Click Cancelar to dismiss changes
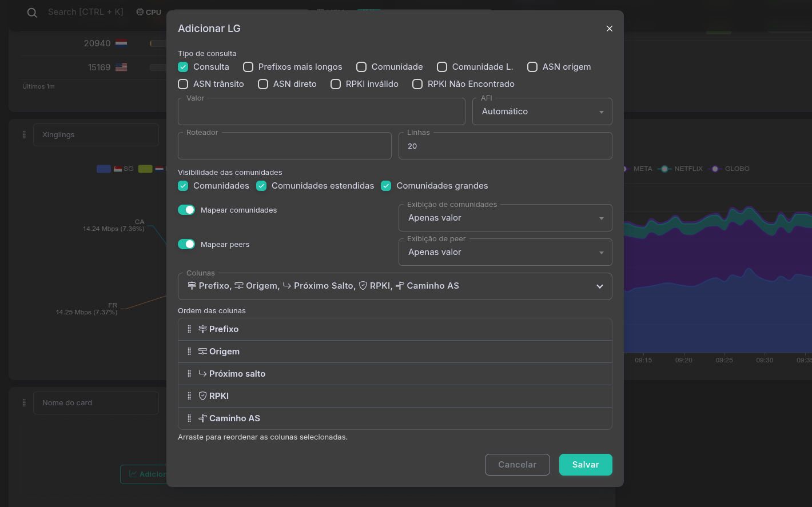The height and width of the screenshot is (507, 812). point(517,465)
